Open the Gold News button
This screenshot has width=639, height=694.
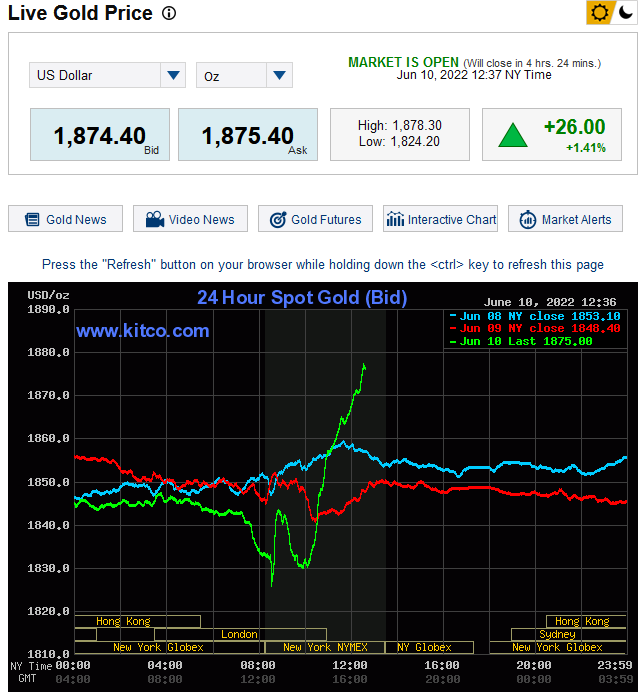point(65,219)
